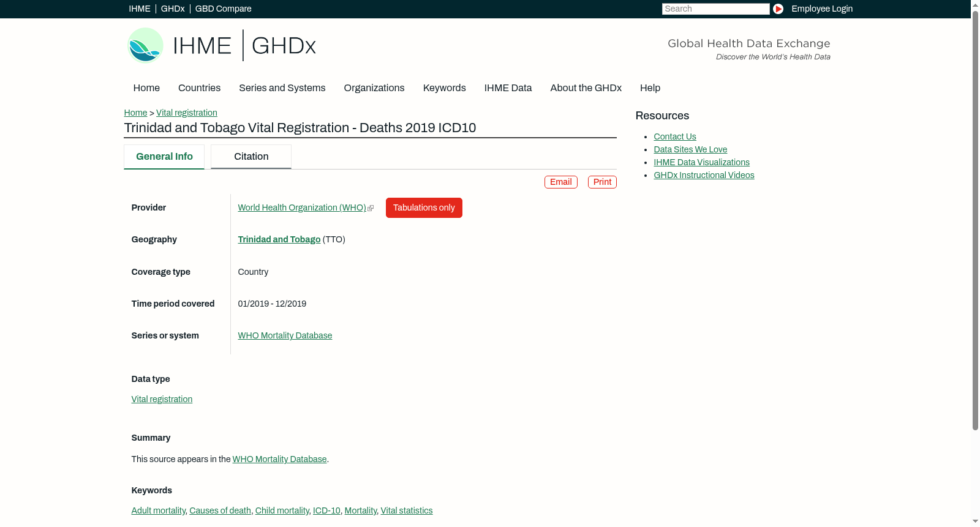
Task: Switch to the Citation tab
Action: pyautogui.click(x=251, y=157)
